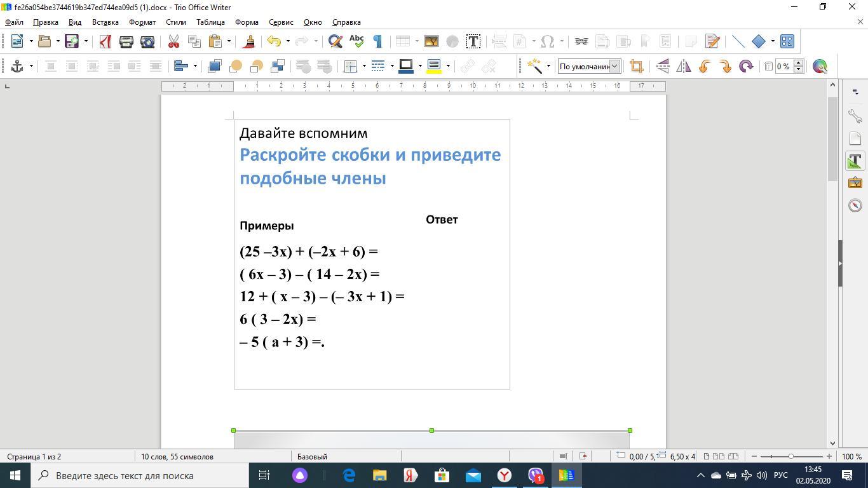Open image mode 'По умолчанию' combo box
Viewport: 868px width, 488px height.
(x=589, y=66)
